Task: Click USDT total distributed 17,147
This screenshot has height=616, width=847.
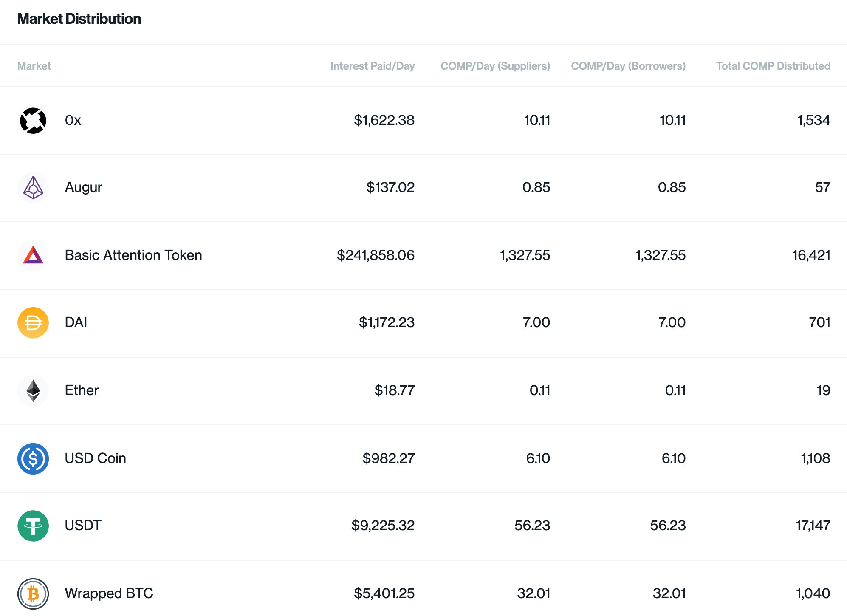Action: [813, 526]
